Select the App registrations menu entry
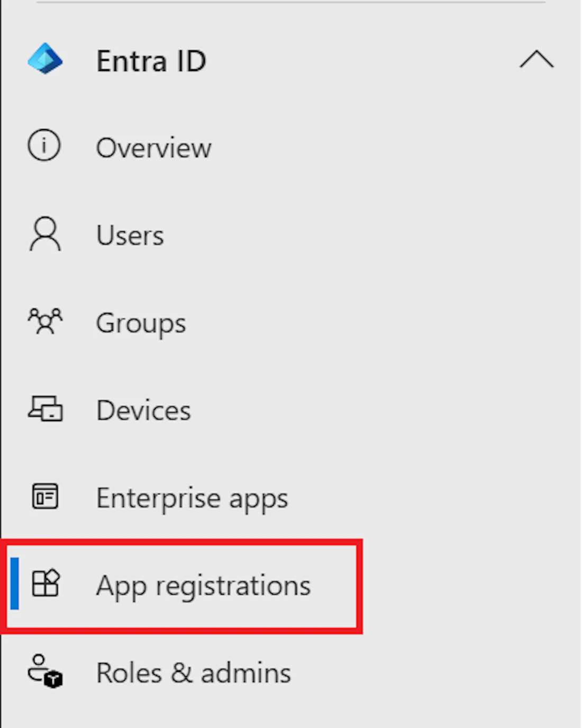The width and height of the screenshot is (582, 728). 204,585
